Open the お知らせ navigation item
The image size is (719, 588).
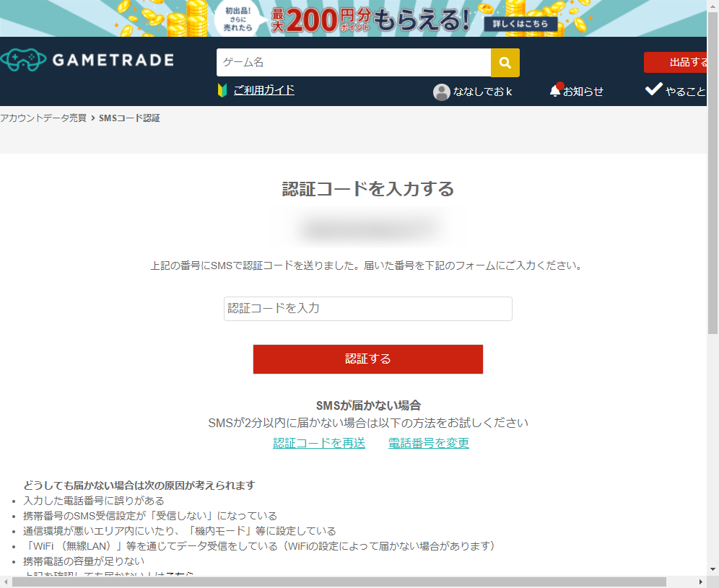(582, 91)
